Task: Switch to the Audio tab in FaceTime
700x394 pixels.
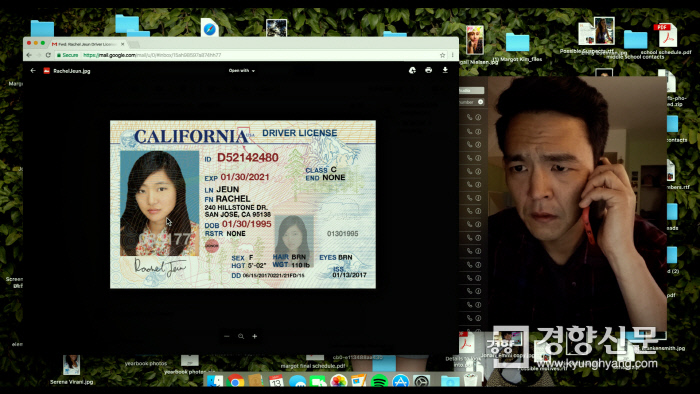Action: (x=471, y=91)
